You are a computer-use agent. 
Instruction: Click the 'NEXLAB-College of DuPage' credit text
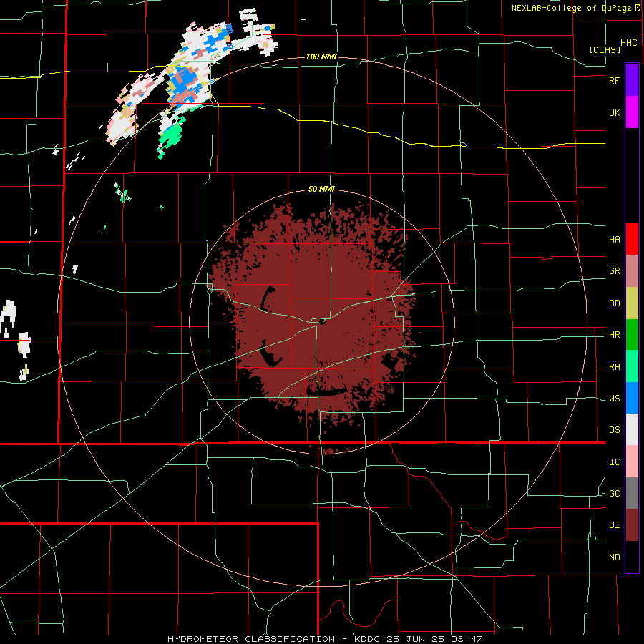point(571,8)
